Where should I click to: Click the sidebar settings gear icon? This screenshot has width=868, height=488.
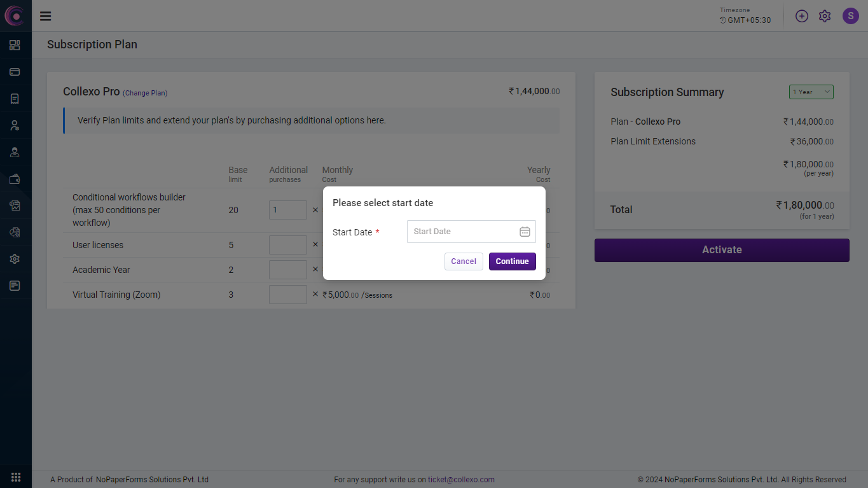(15, 259)
